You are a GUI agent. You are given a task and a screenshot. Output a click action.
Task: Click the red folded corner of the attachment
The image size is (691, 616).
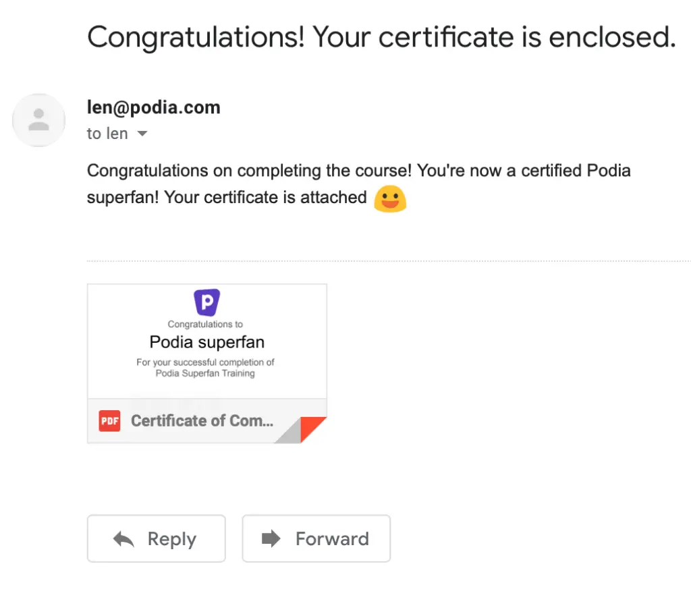(314, 428)
